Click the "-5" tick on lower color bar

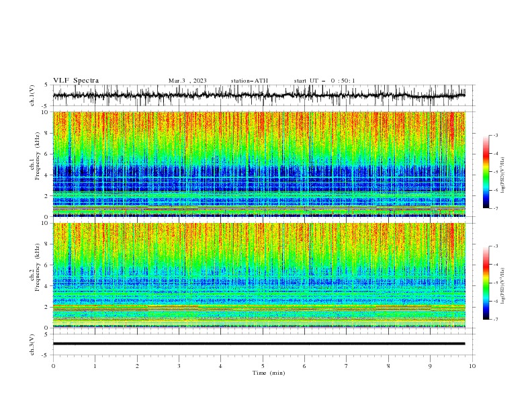click(x=495, y=283)
